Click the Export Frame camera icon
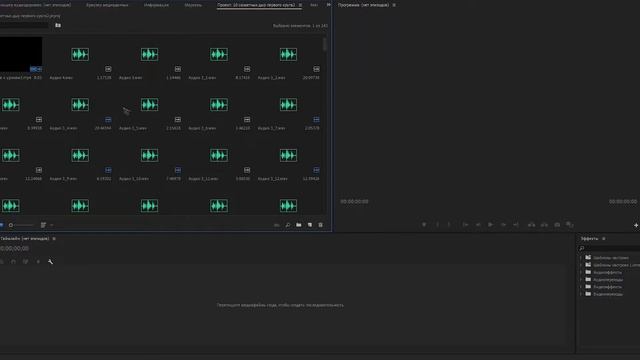The image size is (640, 360). (557, 224)
